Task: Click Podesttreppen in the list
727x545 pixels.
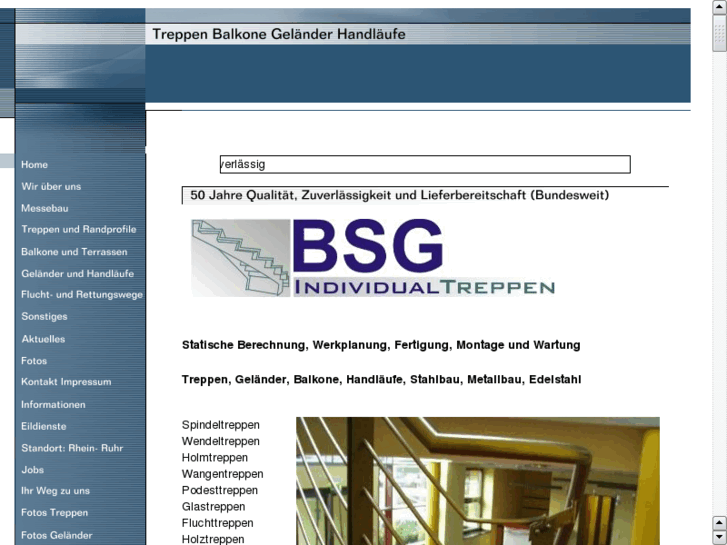Action: click(x=220, y=490)
